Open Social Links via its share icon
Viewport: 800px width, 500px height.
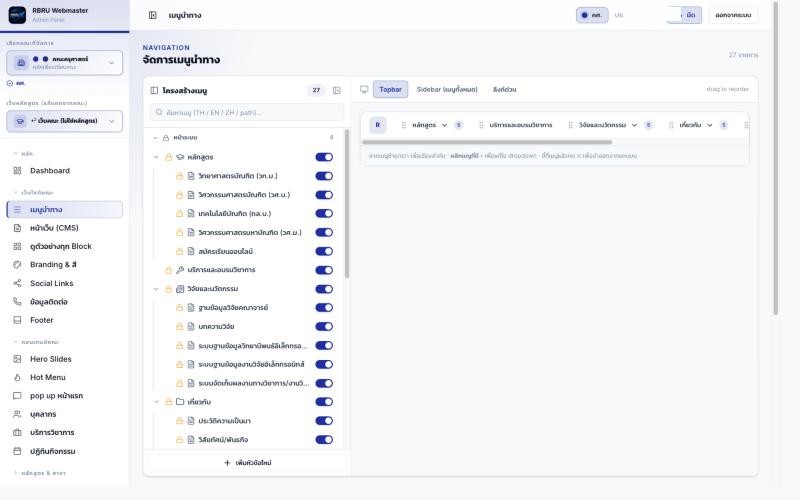(x=17, y=283)
